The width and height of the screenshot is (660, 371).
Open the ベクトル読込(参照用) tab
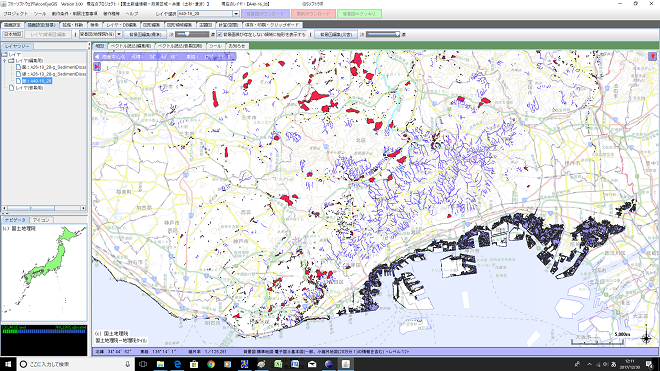180,46
